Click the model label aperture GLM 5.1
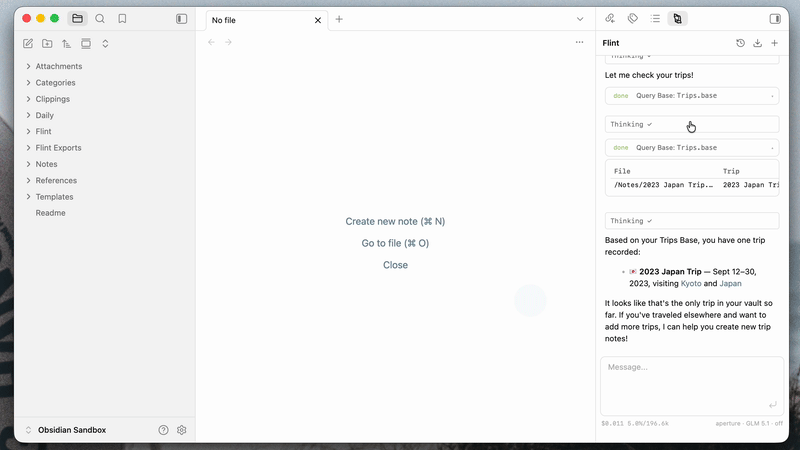This screenshot has height=450, width=800. pyautogui.click(x=748, y=423)
